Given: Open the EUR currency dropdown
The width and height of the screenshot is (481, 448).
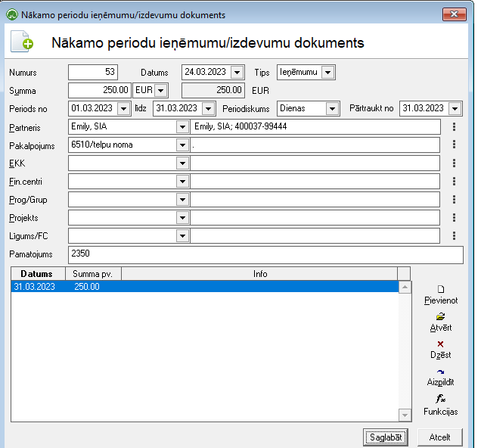Looking at the screenshot, I should click(x=160, y=91).
